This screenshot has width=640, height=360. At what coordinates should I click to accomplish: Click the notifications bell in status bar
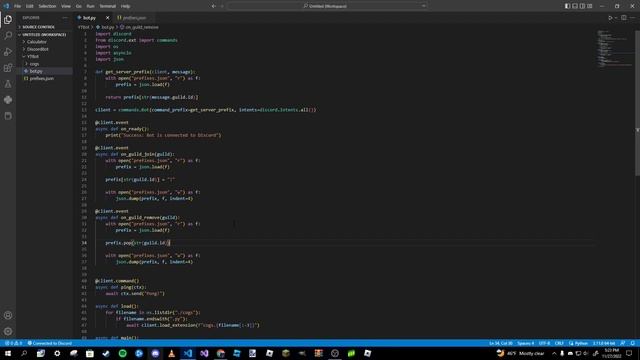pos(633,343)
